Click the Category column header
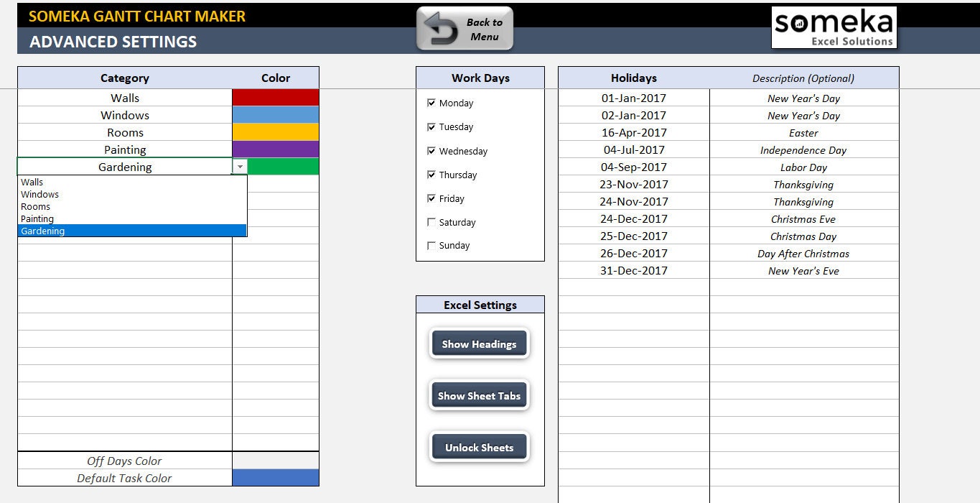Image resolution: width=980 pixels, height=503 pixels. coord(125,78)
